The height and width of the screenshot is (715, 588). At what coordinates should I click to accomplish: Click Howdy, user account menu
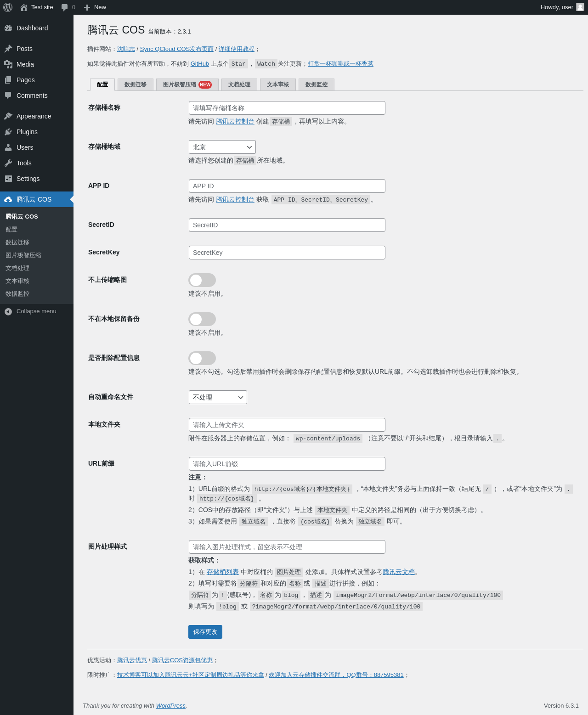(562, 7)
